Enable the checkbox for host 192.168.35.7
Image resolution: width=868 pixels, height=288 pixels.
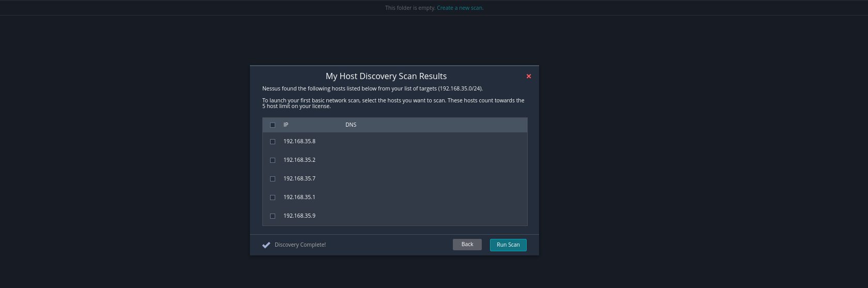click(x=273, y=179)
